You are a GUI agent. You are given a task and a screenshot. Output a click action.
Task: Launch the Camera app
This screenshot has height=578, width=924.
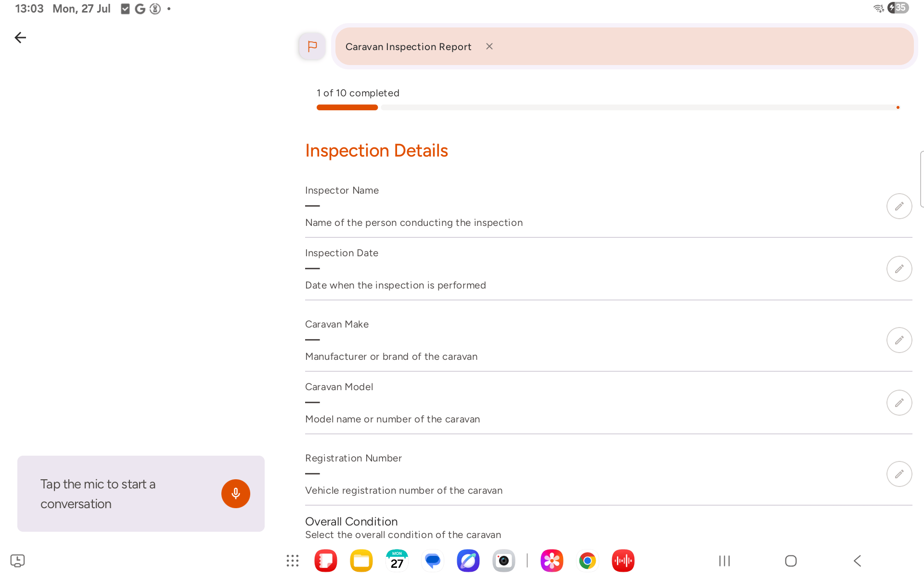(504, 561)
